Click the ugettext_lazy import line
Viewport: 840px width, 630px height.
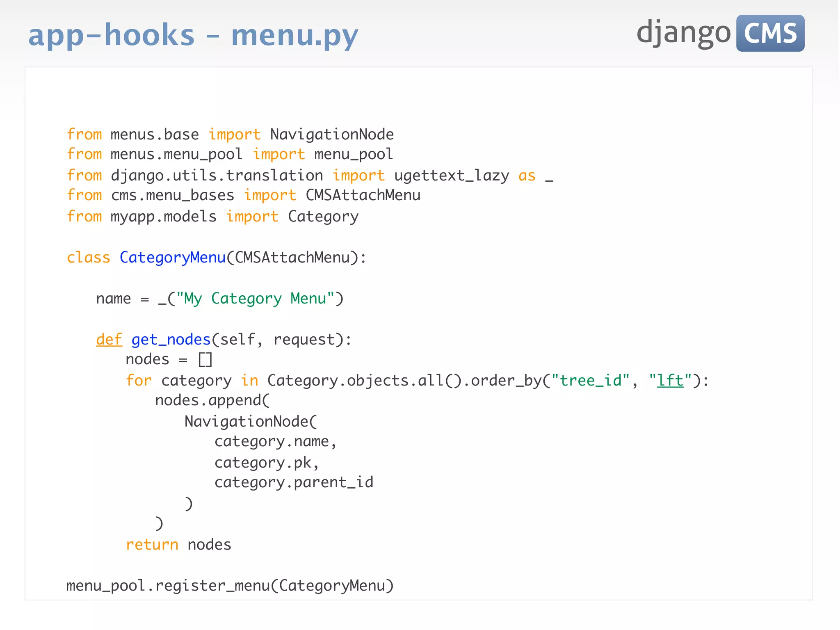[x=310, y=176]
